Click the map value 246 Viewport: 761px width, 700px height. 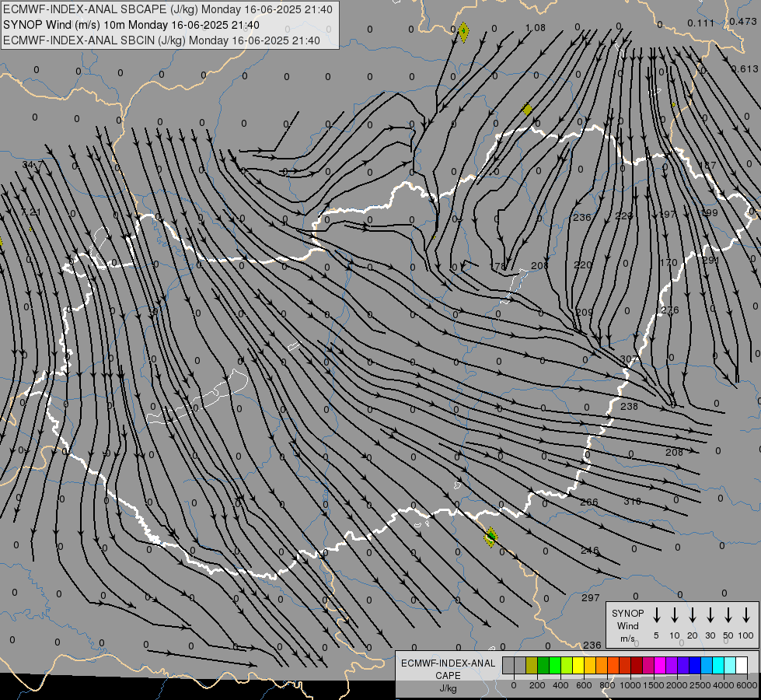pyautogui.click(x=590, y=551)
